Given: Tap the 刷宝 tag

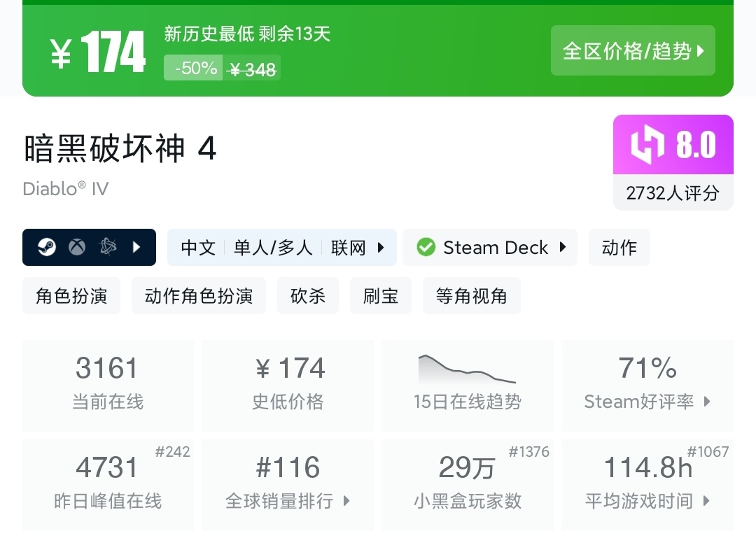Looking at the screenshot, I should point(381,295).
